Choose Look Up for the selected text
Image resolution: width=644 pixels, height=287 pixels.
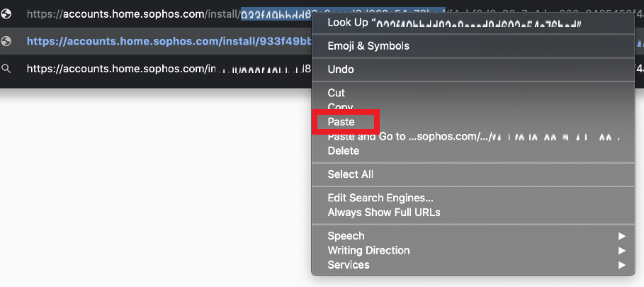pos(453,23)
